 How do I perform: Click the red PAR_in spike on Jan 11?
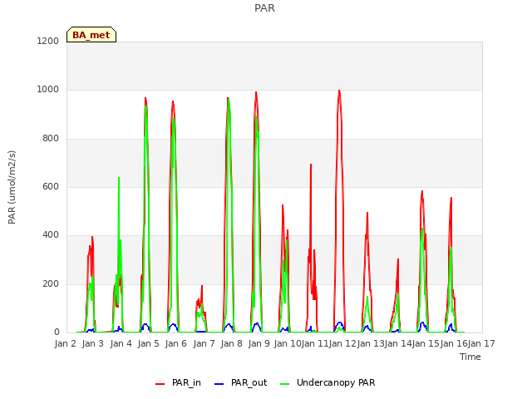tap(311, 165)
